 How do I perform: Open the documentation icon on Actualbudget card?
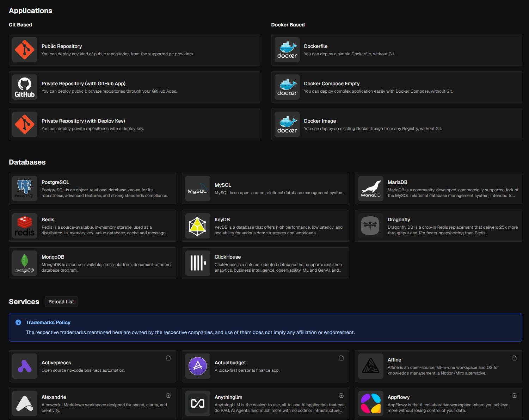point(342,358)
